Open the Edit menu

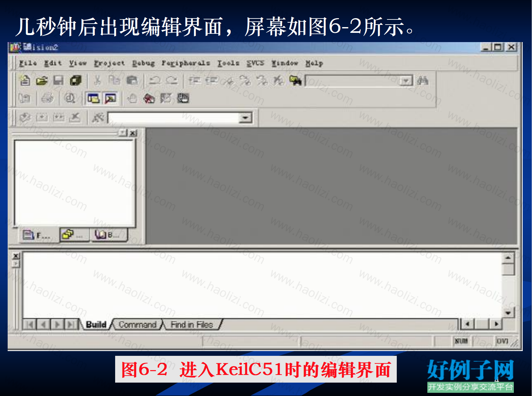click(x=53, y=63)
